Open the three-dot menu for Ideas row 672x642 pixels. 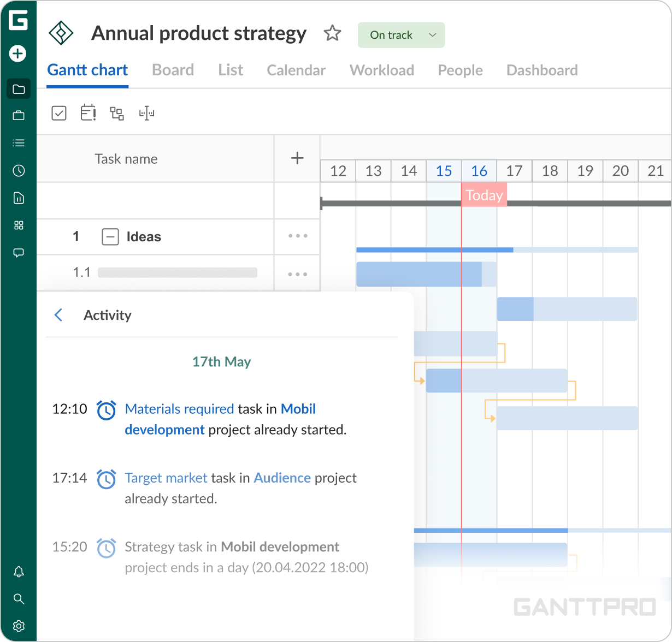click(298, 236)
